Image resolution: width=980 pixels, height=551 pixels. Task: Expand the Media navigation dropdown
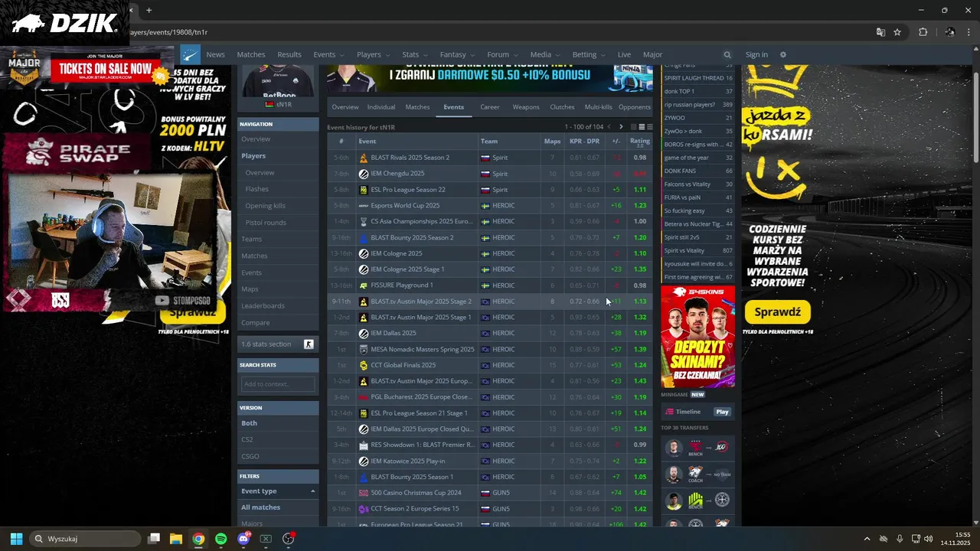pos(557,55)
